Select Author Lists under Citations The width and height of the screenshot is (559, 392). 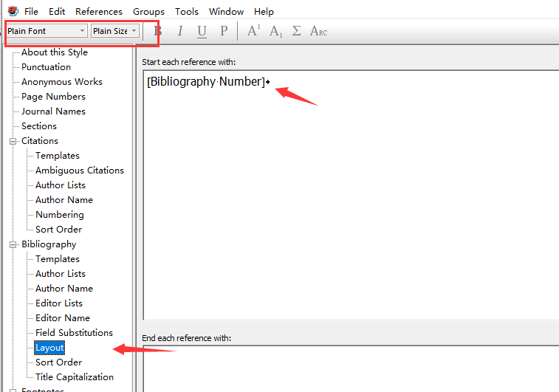[x=61, y=185]
